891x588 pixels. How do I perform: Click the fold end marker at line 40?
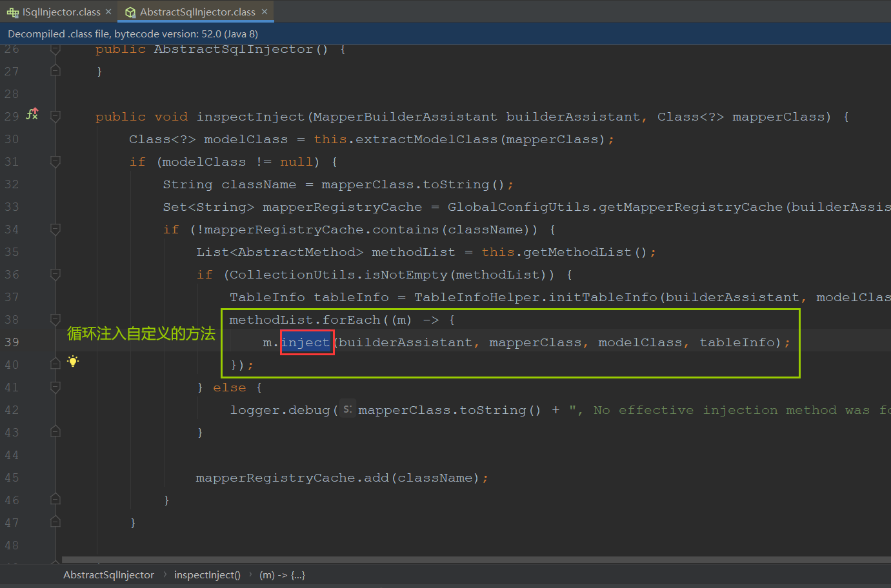(55, 364)
